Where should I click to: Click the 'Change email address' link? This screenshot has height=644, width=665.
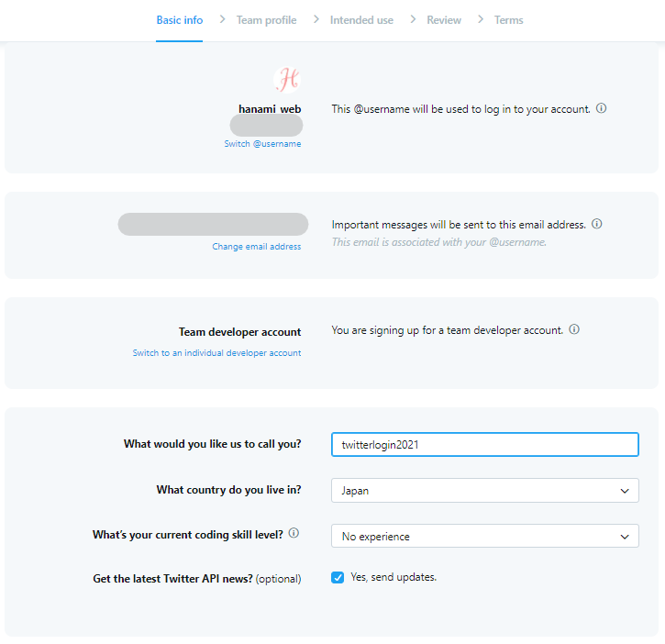[257, 247]
